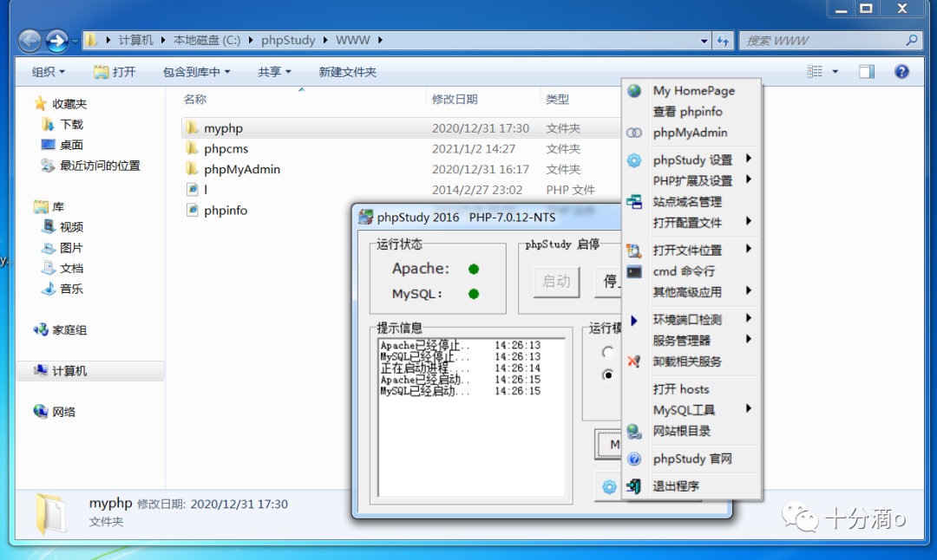Expand the 环境端口检测 submenu arrow
This screenshot has height=560, width=937.
point(748,318)
